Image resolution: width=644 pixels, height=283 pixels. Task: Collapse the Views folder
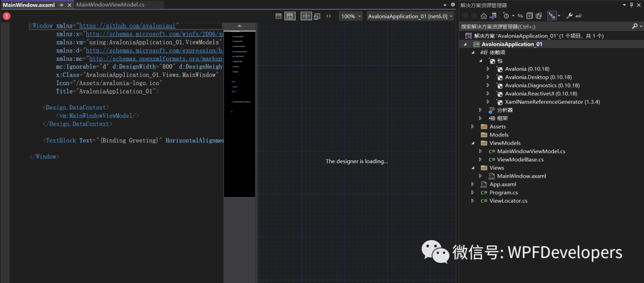point(473,167)
